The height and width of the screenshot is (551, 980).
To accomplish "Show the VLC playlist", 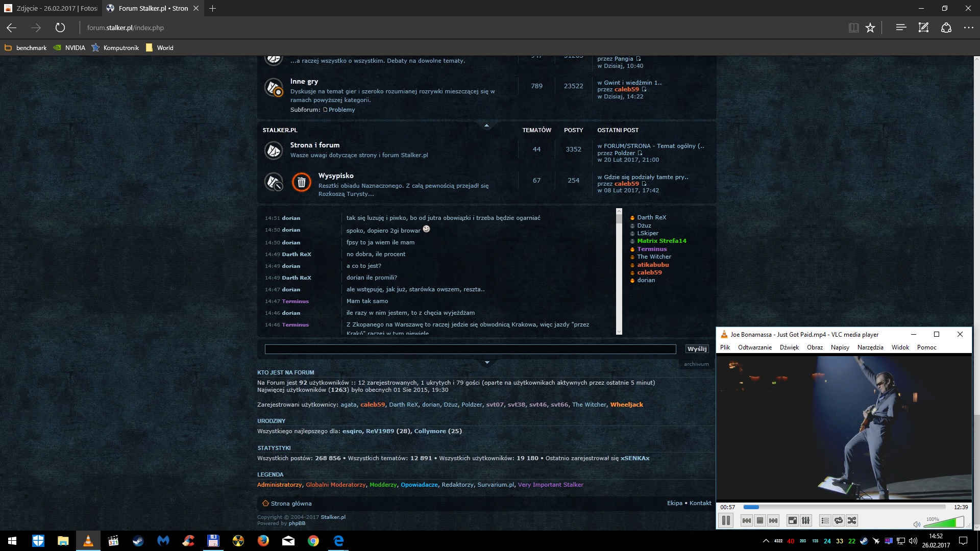I will pos(825,520).
